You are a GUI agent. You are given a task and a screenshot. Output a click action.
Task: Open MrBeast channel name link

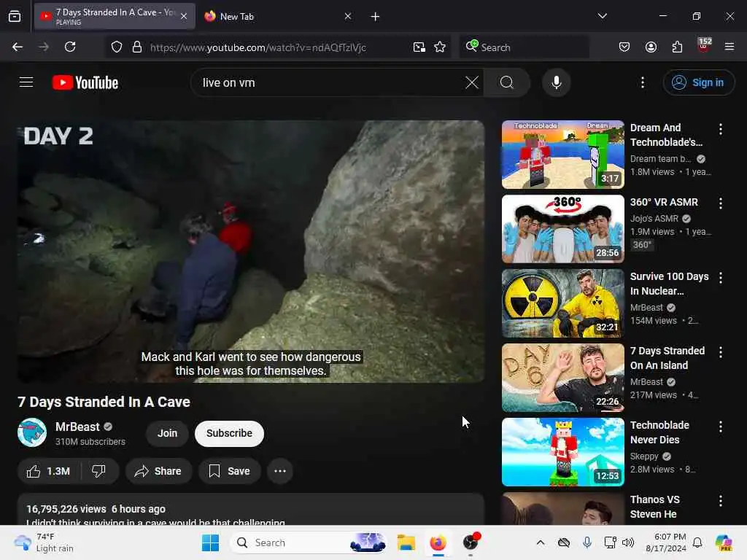77,427
